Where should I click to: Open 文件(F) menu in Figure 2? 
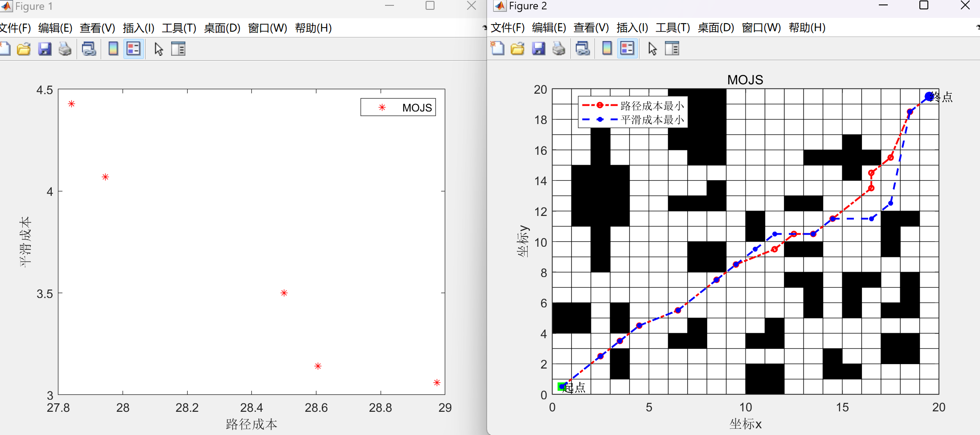click(x=508, y=28)
